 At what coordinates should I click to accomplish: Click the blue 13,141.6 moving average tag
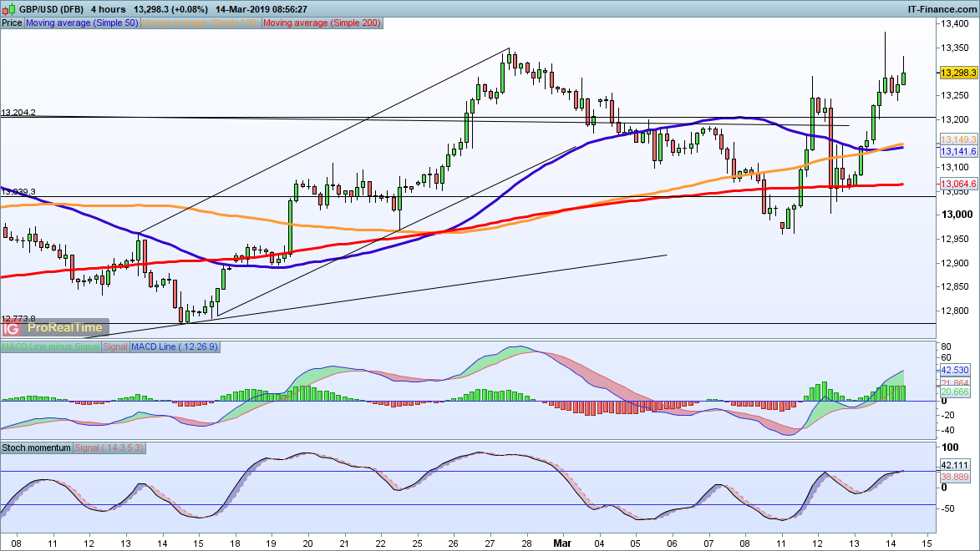coord(958,151)
